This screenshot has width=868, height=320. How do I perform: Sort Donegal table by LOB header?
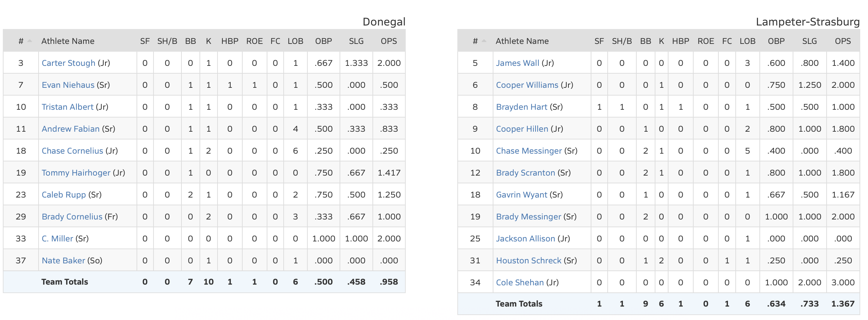tap(295, 41)
